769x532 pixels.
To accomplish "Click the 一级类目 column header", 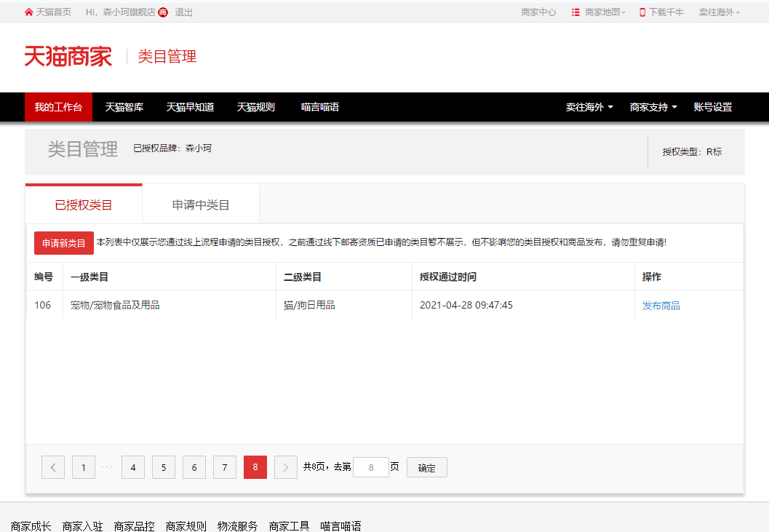I will (89, 277).
